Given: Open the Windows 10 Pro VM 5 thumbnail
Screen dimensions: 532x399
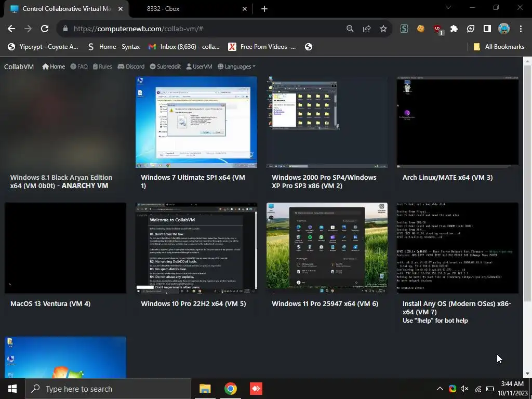Looking at the screenshot, I should tap(196, 248).
